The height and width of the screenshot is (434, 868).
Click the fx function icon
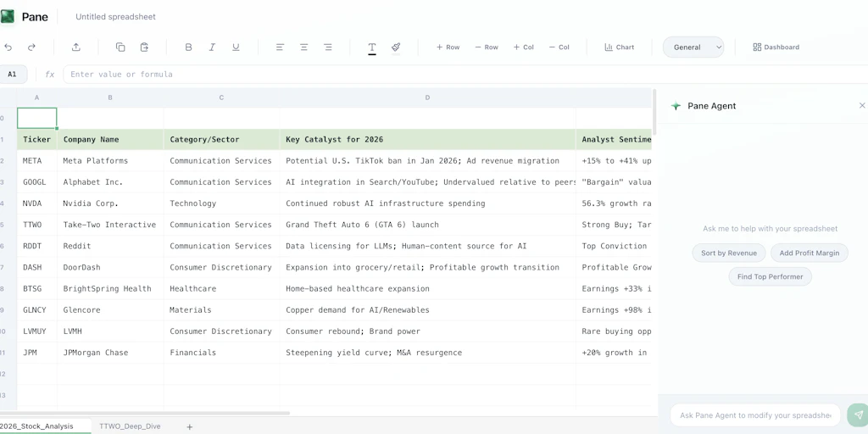50,75
